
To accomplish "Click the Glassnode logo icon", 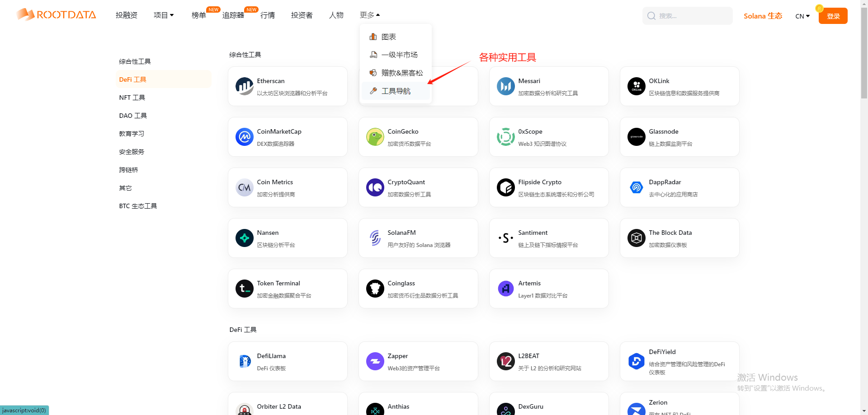I will coord(637,137).
